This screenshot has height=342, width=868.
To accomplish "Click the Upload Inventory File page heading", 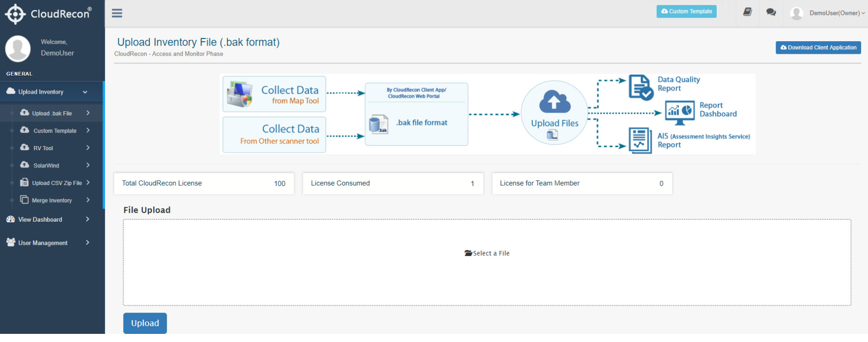I will pos(198,42).
